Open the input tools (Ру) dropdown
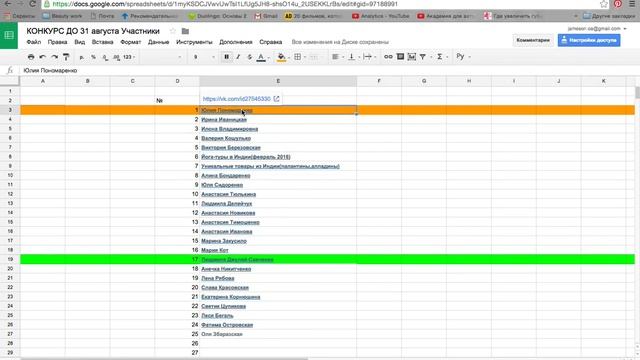Image resolution: width=640 pixels, height=360 pixels. pos(462,57)
